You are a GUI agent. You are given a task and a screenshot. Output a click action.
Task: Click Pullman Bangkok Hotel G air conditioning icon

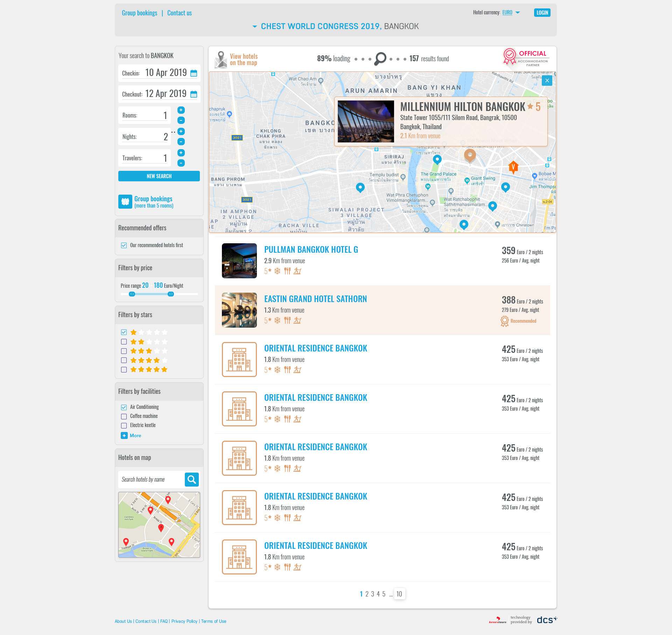click(277, 271)
